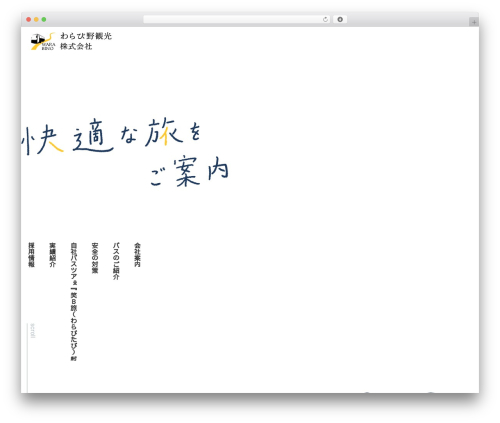The image size is (500, 423).
Task: Open the 会社案内 menu item
Action: point(137,255)
